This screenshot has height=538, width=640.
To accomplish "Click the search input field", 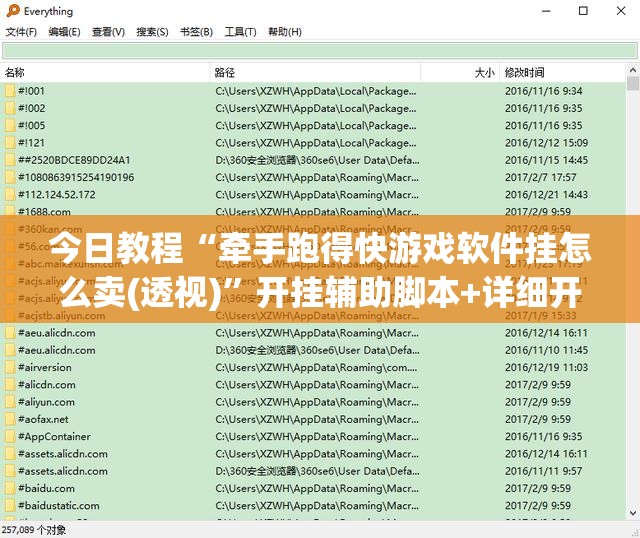I will pos(320,51).
